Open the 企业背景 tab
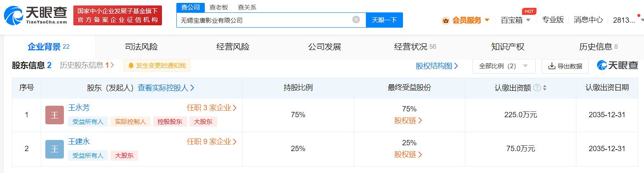644x173 pixels. (x=49, y=47)
